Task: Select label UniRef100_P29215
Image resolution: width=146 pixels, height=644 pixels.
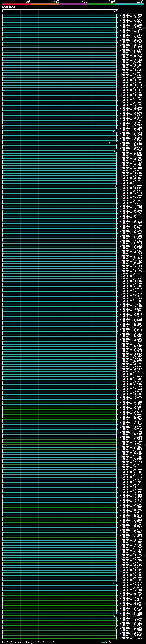Action: pos(131,218)
